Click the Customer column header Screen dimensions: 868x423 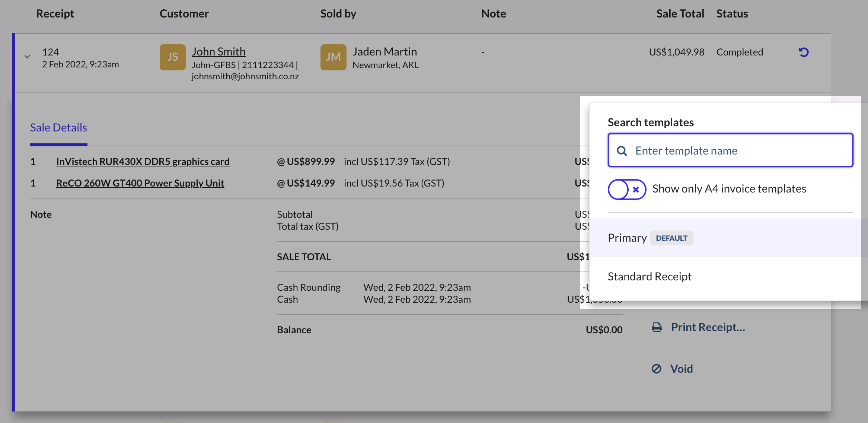click(184, 14)
